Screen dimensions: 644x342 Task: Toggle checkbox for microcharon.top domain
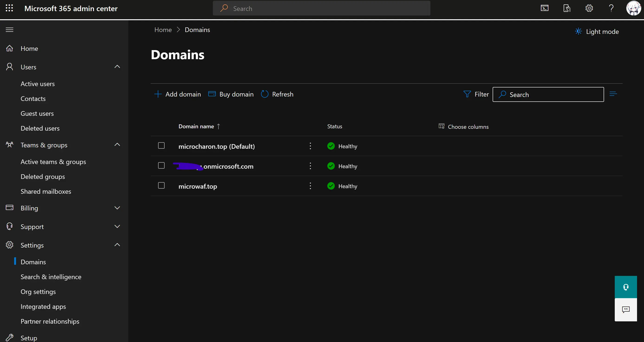coord(161,145)
